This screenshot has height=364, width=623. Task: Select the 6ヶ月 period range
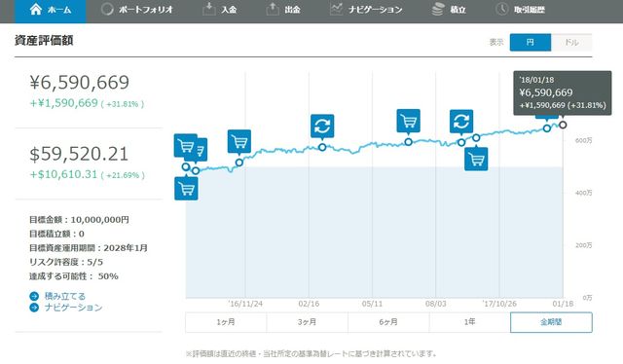click(388, 322)
